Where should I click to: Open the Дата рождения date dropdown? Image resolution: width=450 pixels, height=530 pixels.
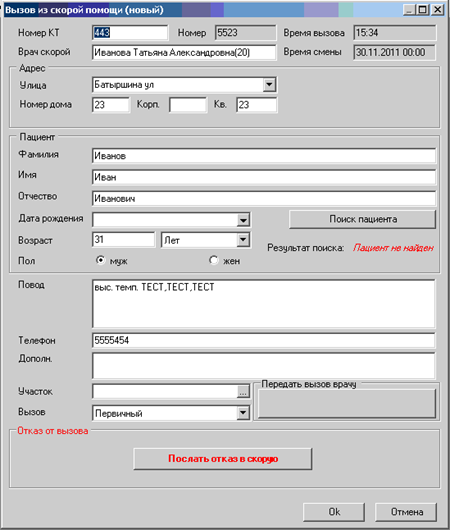click(243, 220)
